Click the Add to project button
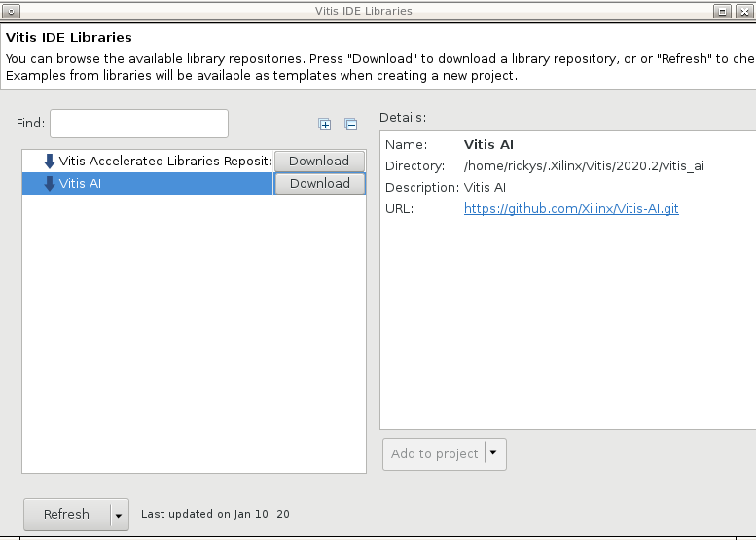756x540 pixels. pos(434,454)
